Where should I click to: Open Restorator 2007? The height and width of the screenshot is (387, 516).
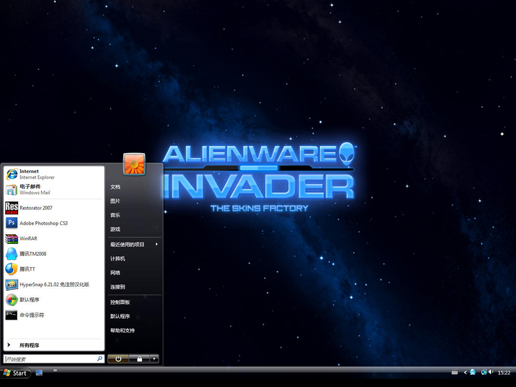(53, 208)
